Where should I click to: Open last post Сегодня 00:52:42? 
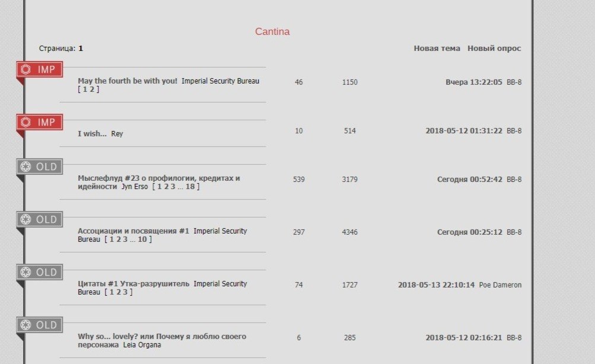pyautogui.click(x=470, y=180)
